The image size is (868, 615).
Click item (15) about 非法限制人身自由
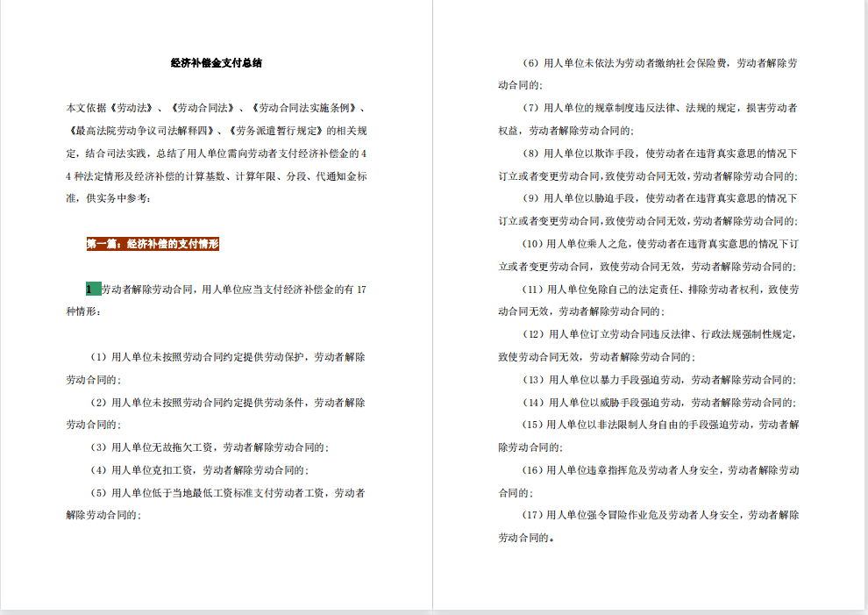[660, 425]
